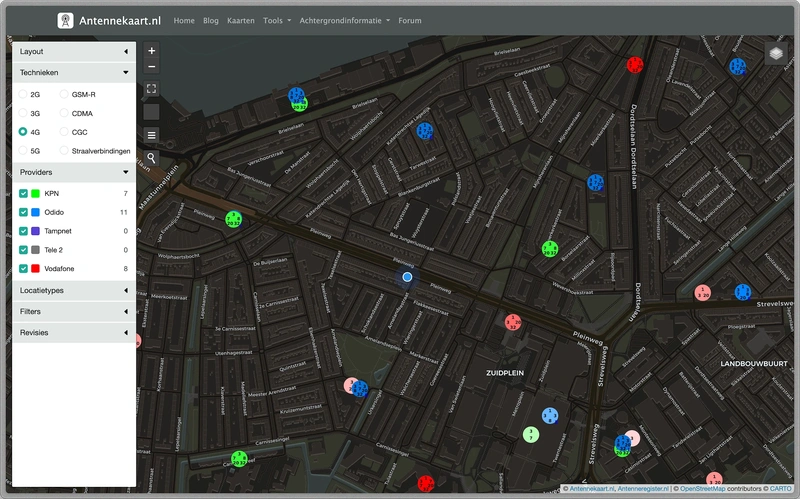Click pink-red marker north of Zuidplein label
Viewport: 800px width, 499px height.
click(x=513, y=322)
